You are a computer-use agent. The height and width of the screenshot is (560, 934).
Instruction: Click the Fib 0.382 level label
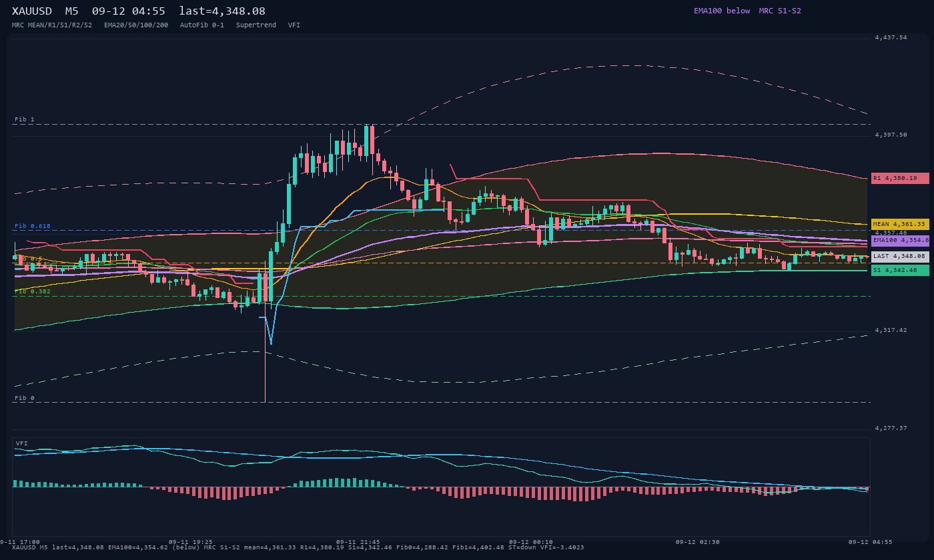click(33, 291)
